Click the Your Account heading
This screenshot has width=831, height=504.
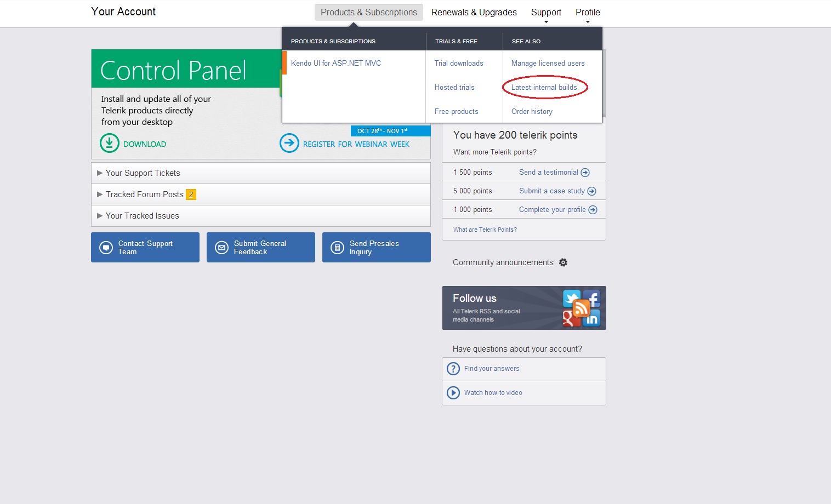123,12
